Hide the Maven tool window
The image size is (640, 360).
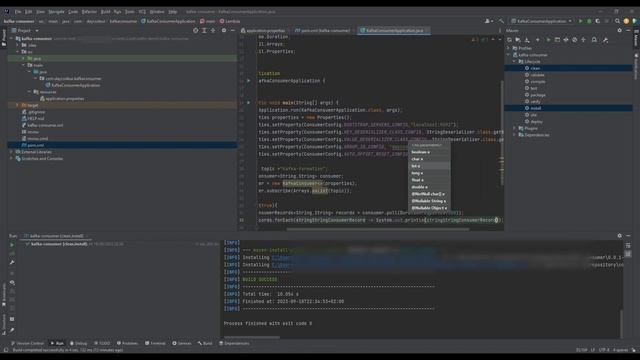[628, 31]
